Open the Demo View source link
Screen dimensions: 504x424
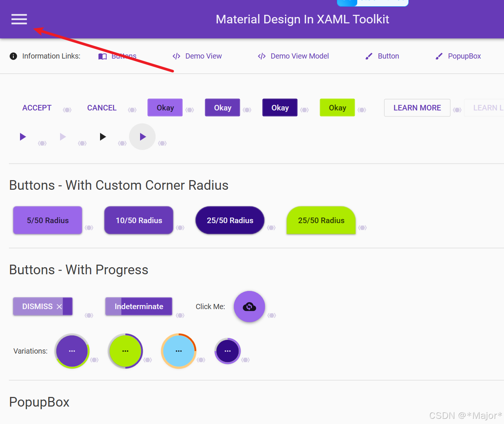pos(197,56)
